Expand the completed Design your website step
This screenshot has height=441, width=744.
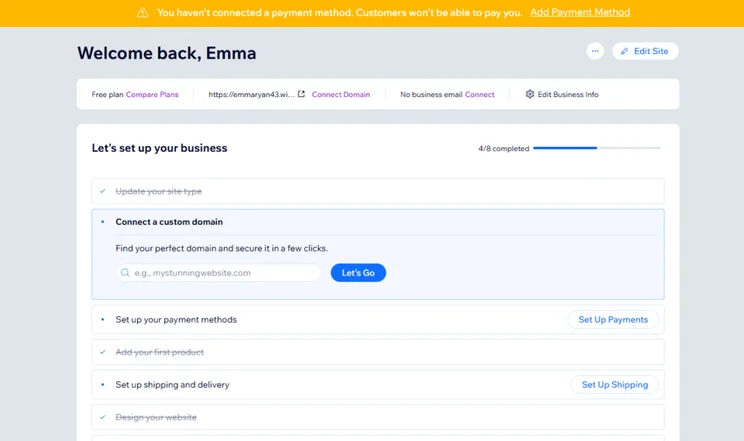coord(378,417)
